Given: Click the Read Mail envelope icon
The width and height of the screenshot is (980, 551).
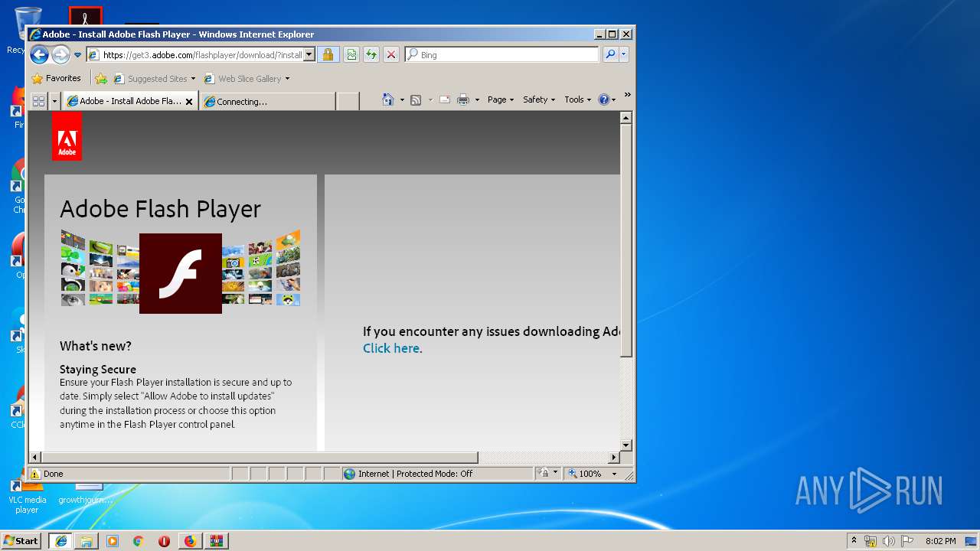Looking at the screenshot, I should click(x=444, y=99).
